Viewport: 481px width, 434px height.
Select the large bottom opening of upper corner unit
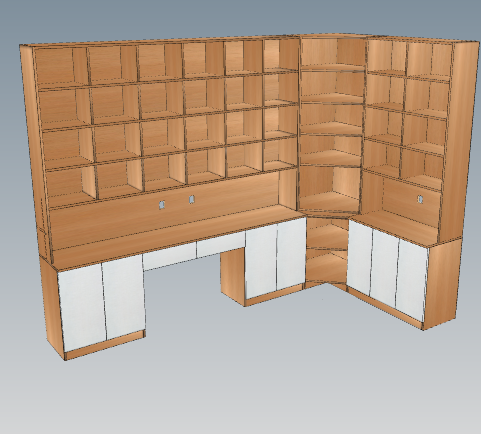330,188
